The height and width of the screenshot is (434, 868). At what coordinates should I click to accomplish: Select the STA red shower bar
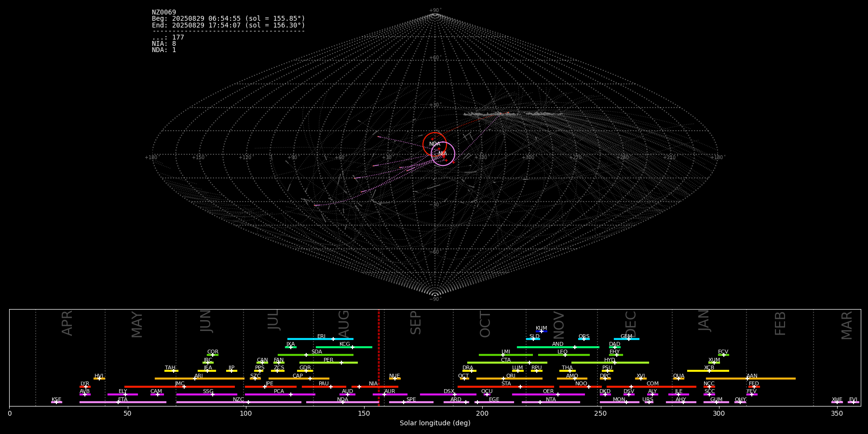[506, 387]
